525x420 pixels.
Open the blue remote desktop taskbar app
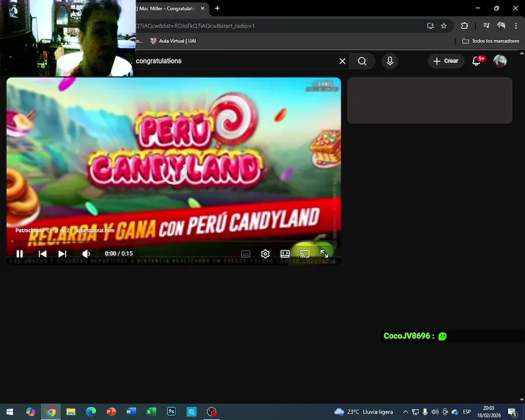191,412
